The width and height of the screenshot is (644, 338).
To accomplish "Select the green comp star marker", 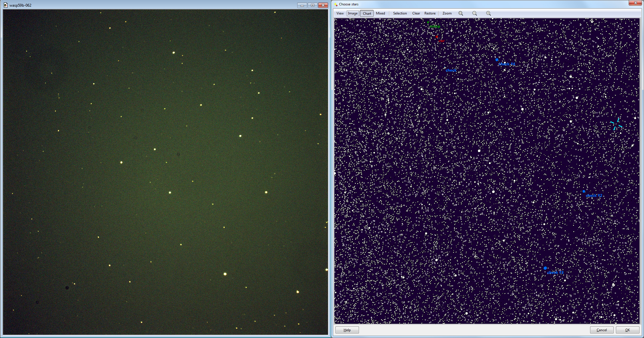I will tap(428, 22).
